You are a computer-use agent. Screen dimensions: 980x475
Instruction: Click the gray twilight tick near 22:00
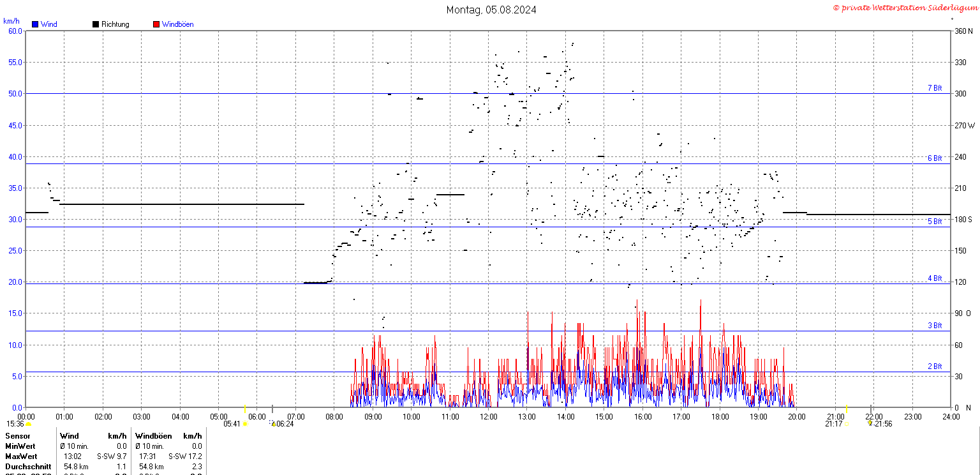pos(871,409)
